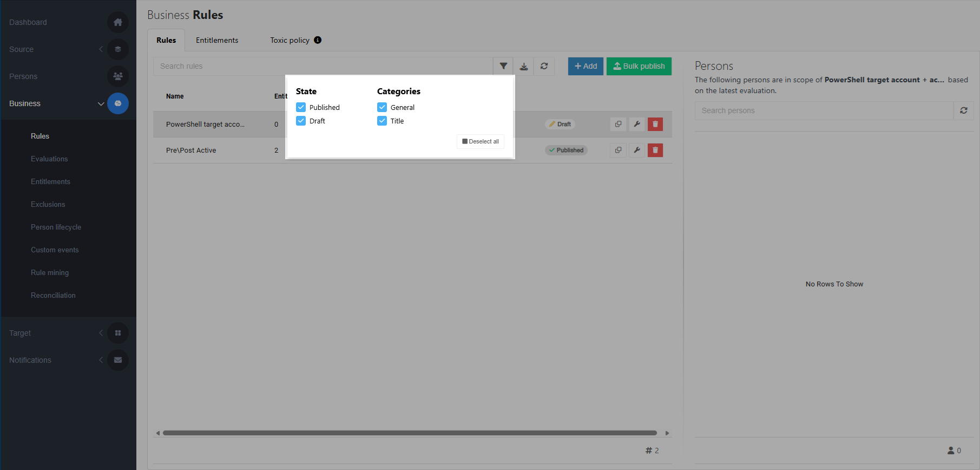Collapse the Business menu chevron
The width and height of the screenshot is (980, 470).
tap(101, 103)
